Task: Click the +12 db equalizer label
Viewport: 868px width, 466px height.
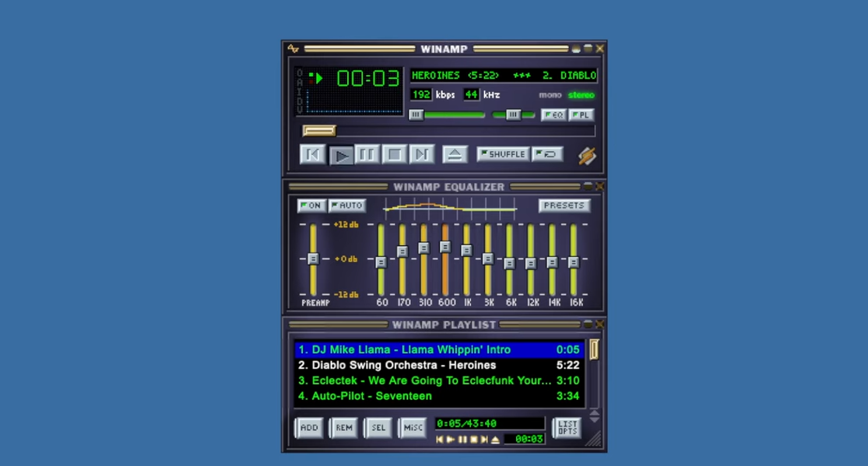Action: pyautogui.click(x=346, y=225)
